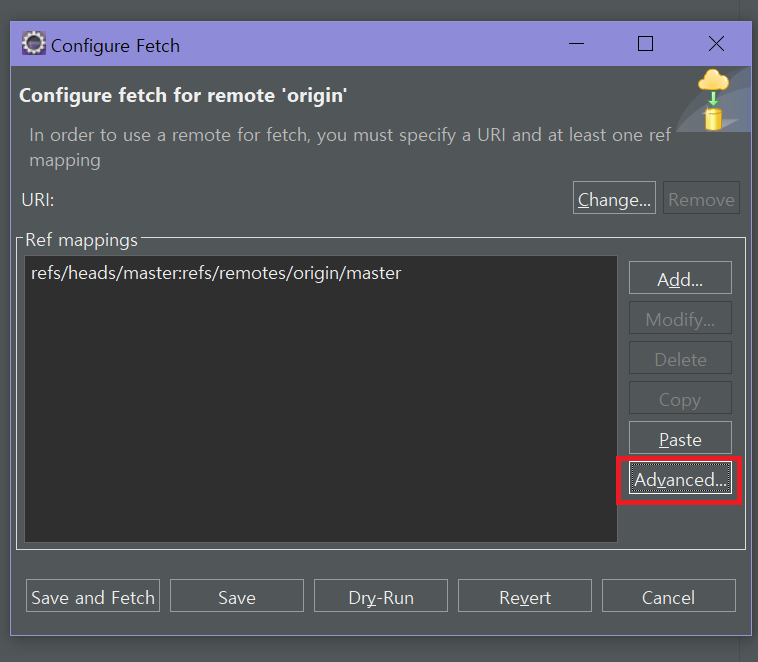Maximize the Configure Fetch window
758x662 pixels.
[x=645, y=44]
